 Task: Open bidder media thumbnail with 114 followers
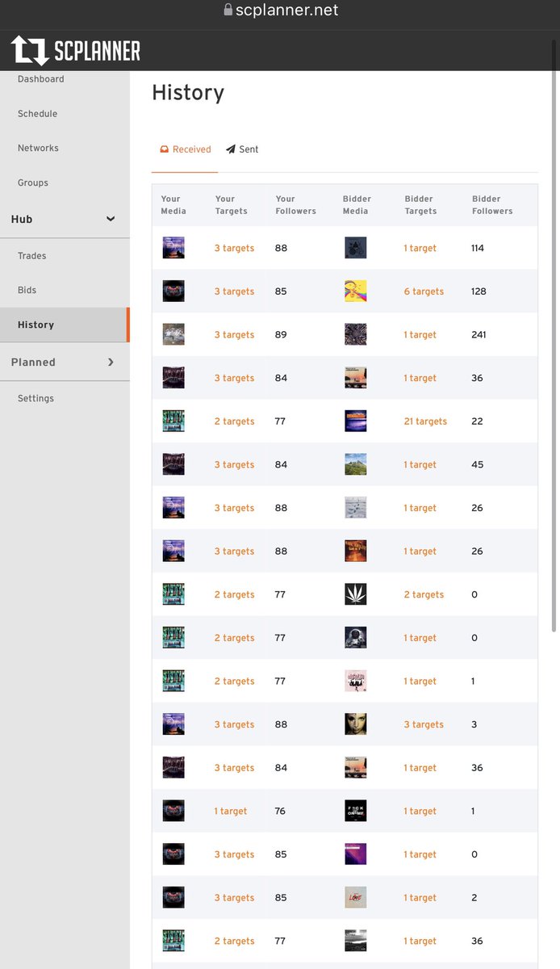(x=355, y=248)
